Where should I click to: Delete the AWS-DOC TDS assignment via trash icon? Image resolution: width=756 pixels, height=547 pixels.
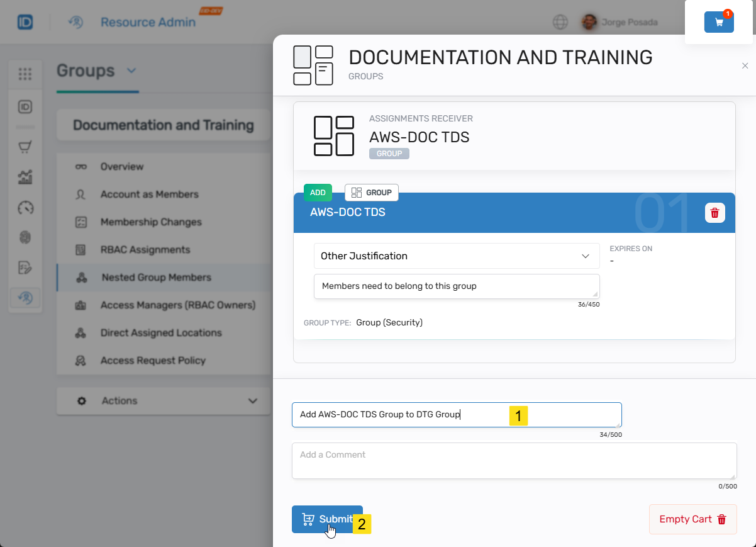click(x=714, y=213)
